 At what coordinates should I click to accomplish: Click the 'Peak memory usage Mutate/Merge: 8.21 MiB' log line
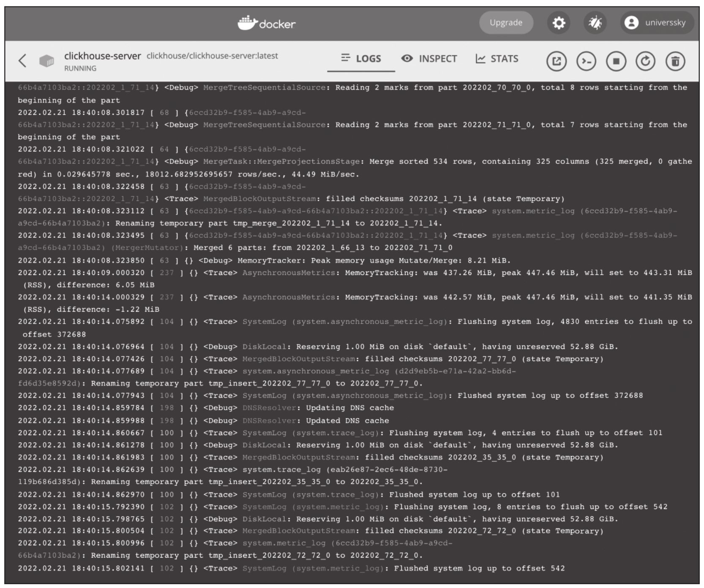pos(264,261)
